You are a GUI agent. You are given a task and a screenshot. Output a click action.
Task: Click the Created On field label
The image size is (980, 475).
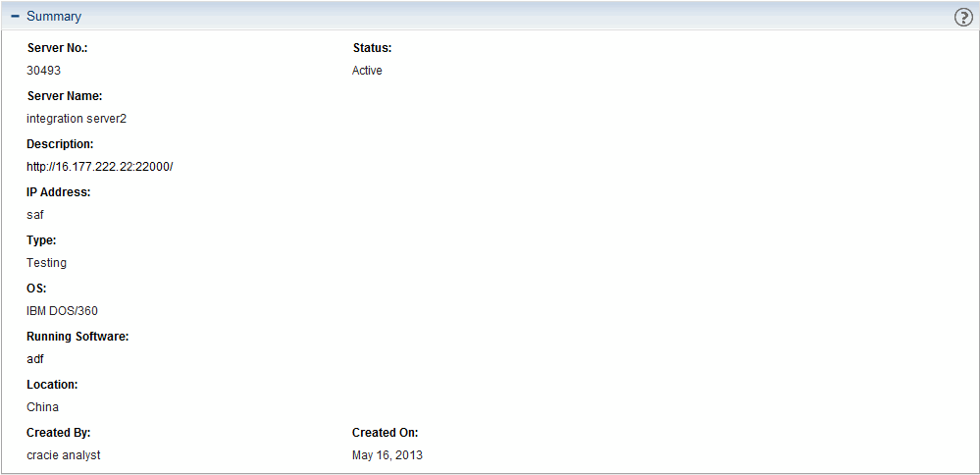point(385,433)
